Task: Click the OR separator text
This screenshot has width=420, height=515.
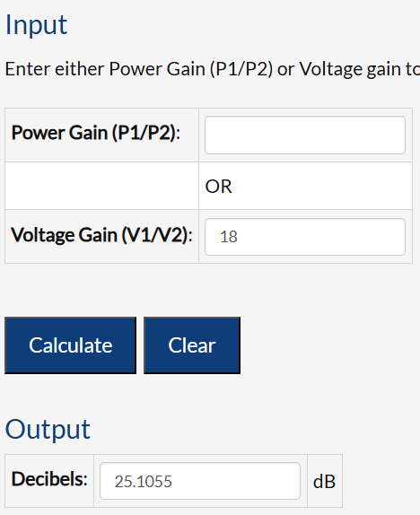Action: pyautogui.click(x=219, y=187)
